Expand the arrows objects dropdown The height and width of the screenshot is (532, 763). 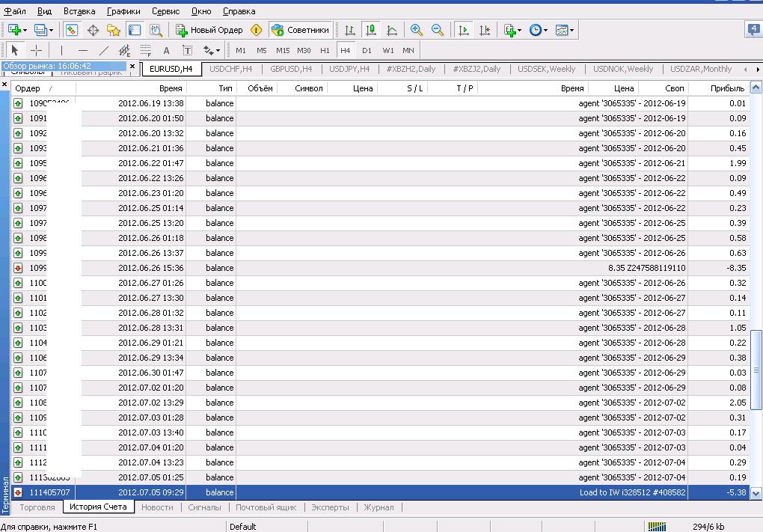218,50
